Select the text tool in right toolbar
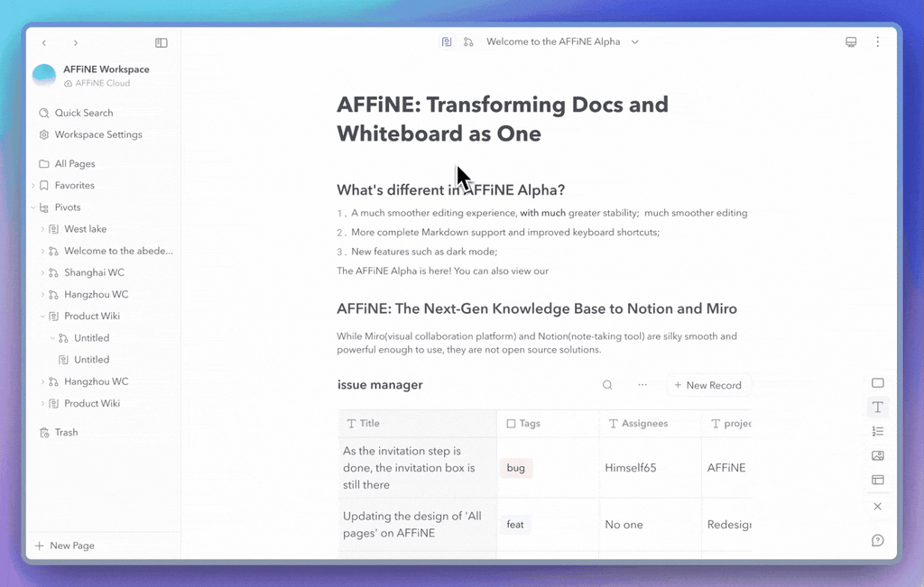The width and height of the screenshot is (924, 587). click(877, 408)
